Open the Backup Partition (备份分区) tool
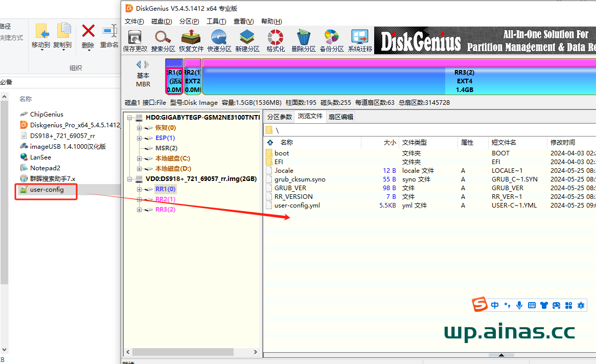 click(x=331, y=41)
